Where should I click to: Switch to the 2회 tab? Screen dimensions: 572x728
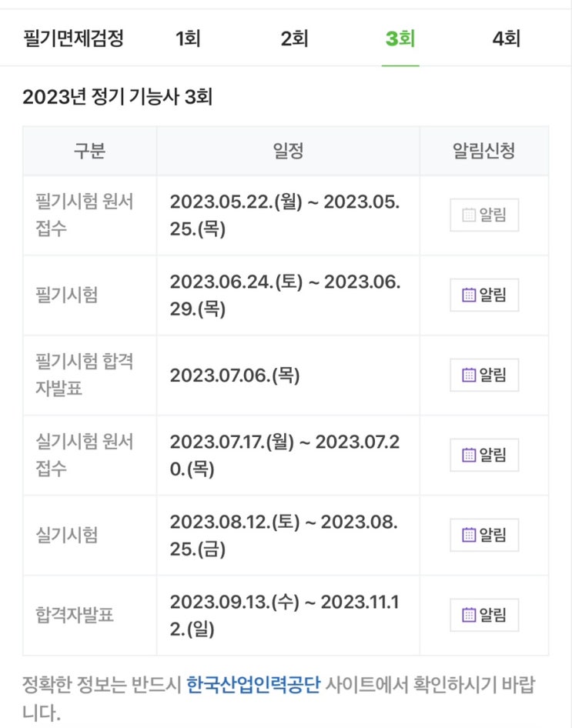(294, 38)
